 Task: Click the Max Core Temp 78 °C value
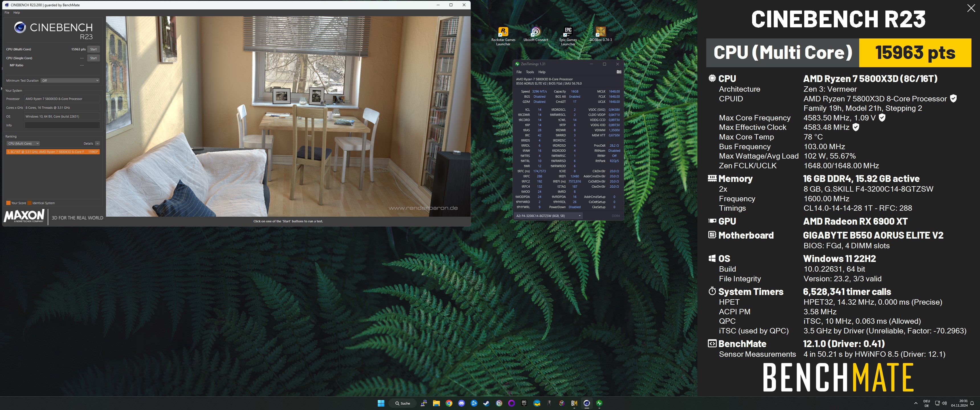813,137
